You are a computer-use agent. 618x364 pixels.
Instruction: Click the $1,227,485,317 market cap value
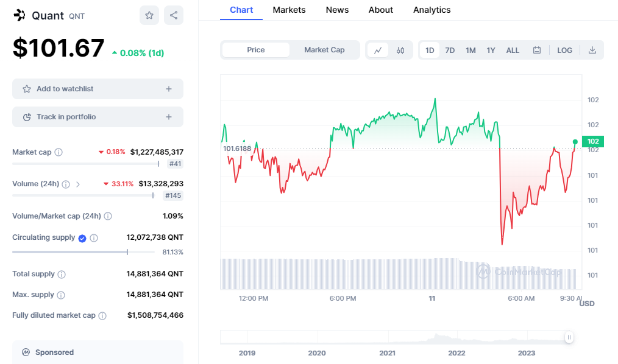point(157,152)
